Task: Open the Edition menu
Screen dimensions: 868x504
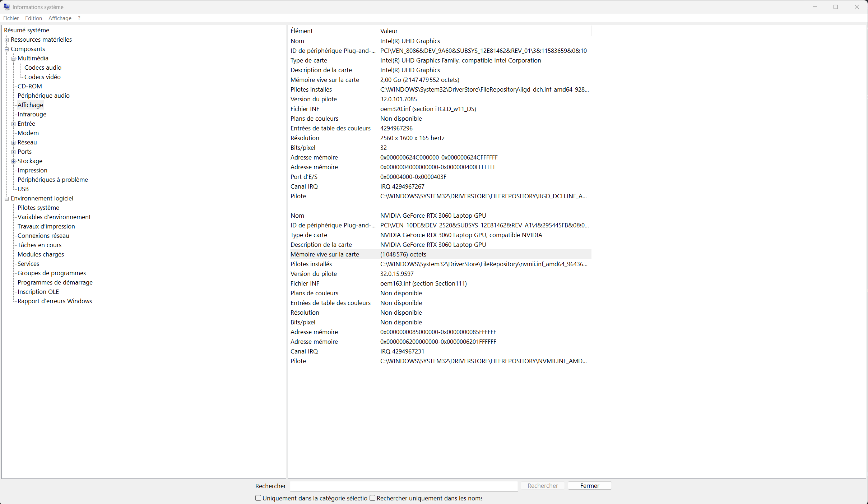Action: [x=33, y=18]
